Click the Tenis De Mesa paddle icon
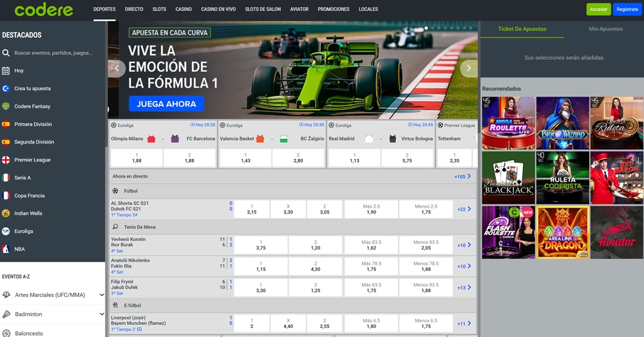Viewport: 644px width, 337px height. [115, 227]
